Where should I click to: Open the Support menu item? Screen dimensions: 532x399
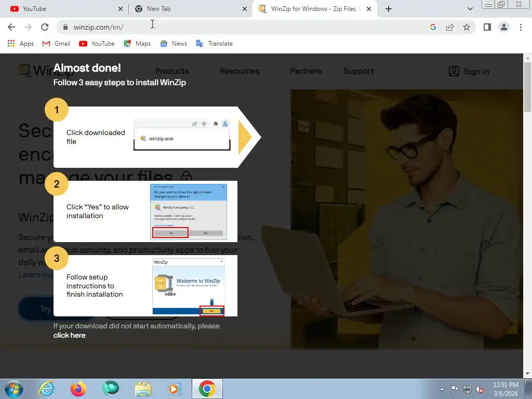358,71
